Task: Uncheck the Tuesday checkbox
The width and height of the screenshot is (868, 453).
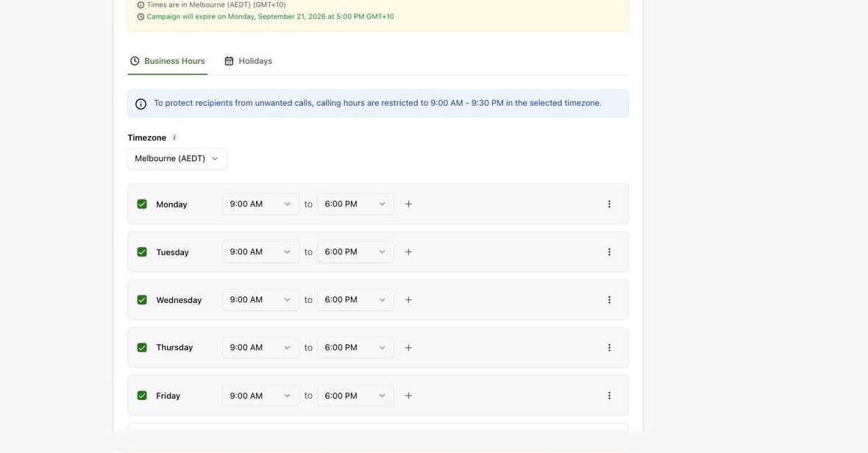Action: tap(142, 252)
